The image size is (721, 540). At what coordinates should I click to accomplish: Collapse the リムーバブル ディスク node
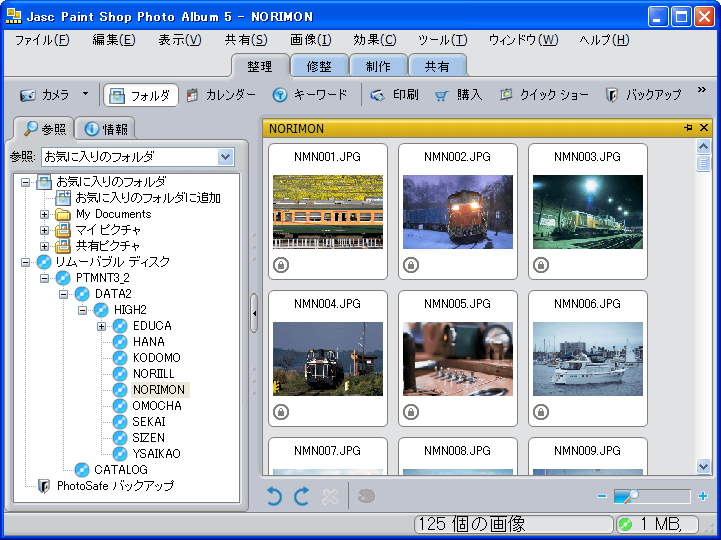(25, 262)
